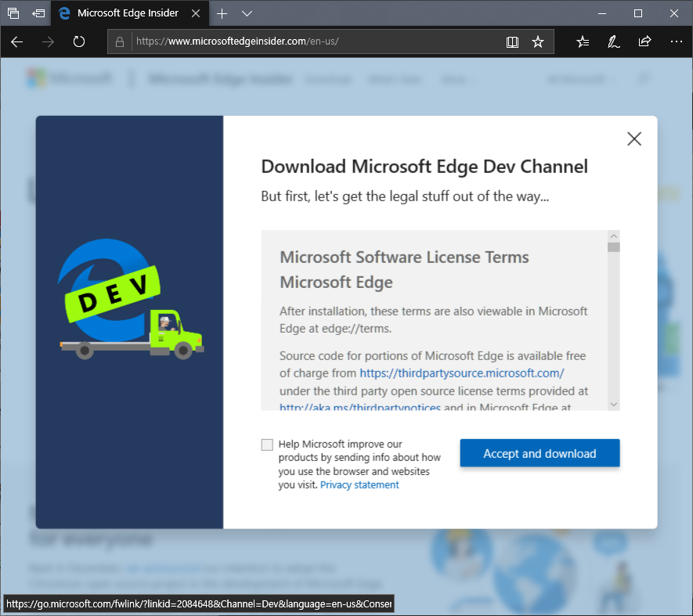Go forward with the forward arrow
Screen dimensions: 693x616
pyautogui.click(x=48, y=42)
